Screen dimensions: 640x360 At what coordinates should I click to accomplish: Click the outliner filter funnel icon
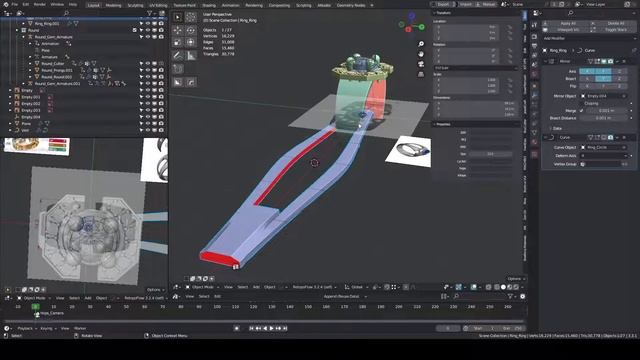[x=149, y=13]
